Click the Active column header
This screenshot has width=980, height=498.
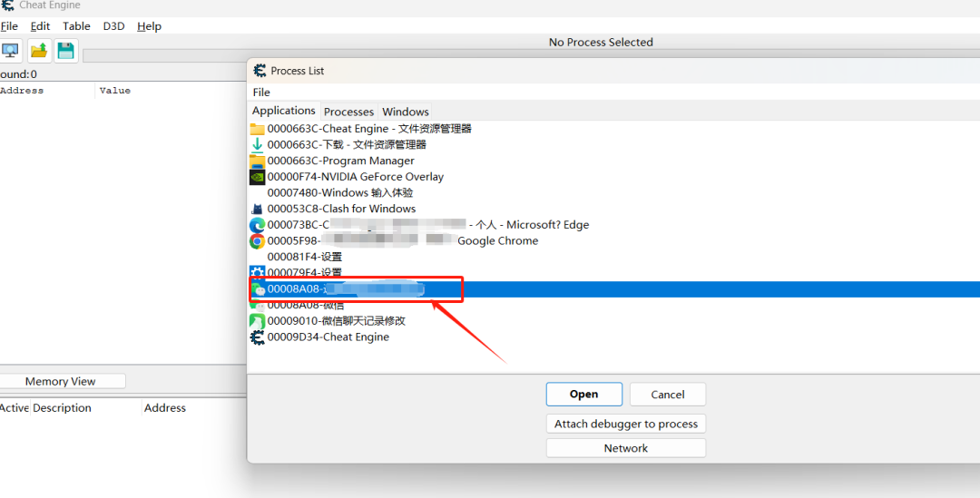tap(15, 408)
